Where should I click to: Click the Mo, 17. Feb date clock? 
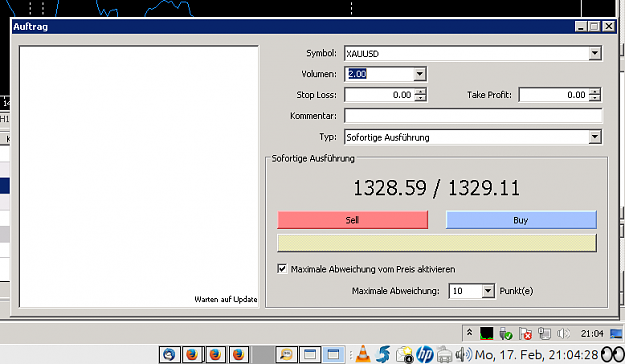click(537, 354)
